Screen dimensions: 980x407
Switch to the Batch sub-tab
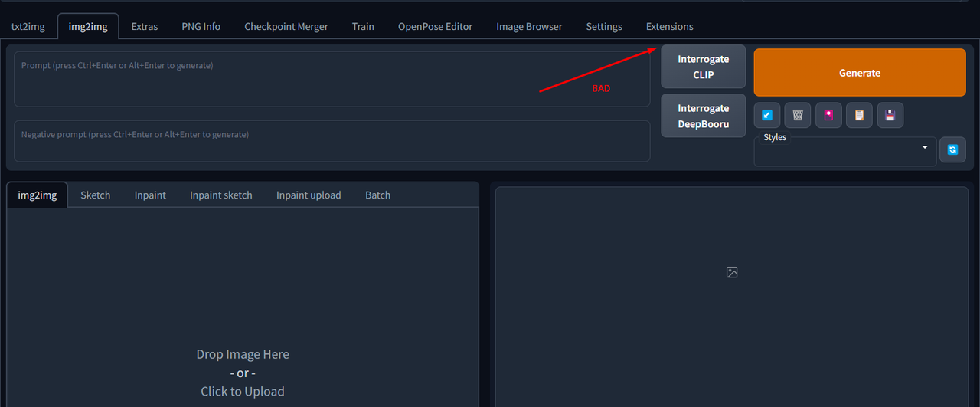coord(377,195)
